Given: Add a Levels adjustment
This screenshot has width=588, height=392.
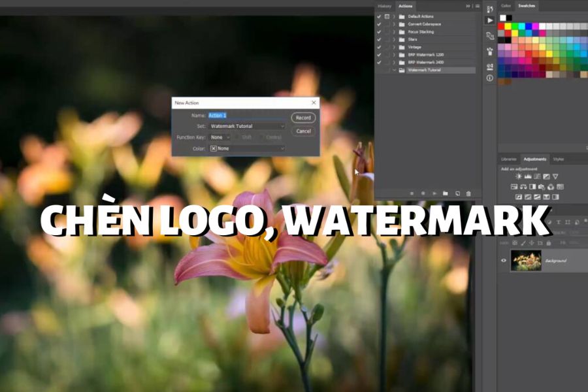Looking at the screenshot, I should pos(528,176).
